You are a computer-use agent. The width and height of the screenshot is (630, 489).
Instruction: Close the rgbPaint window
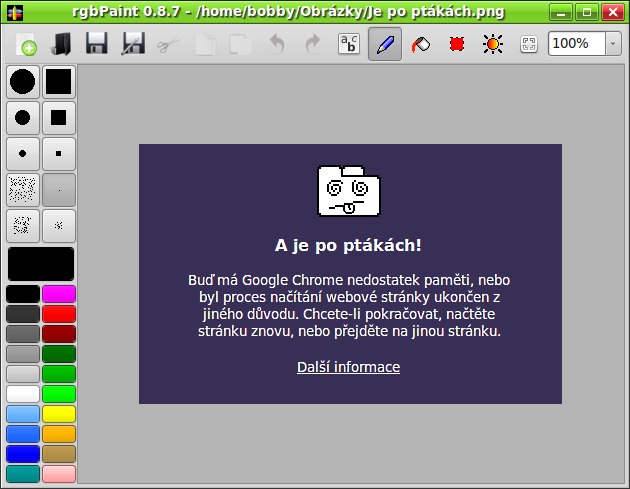pyautogui.click(x=613, y=12)
